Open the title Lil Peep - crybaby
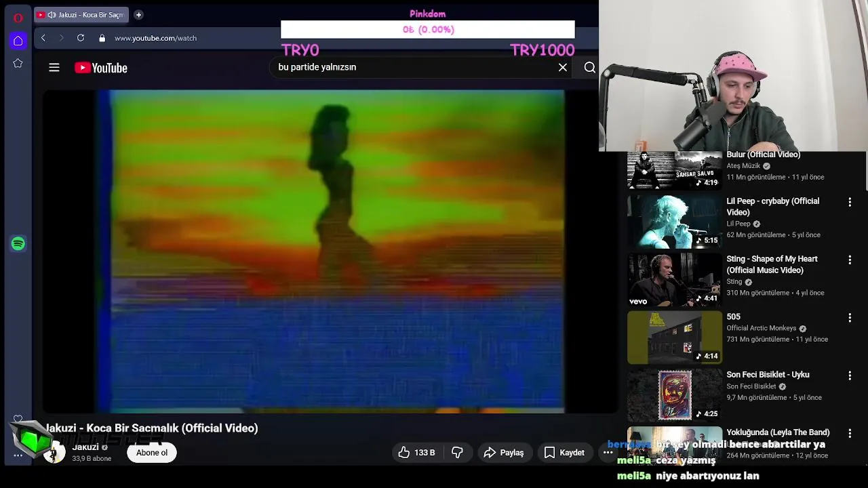Screen dimensions: 868x488 pos(772,207)
